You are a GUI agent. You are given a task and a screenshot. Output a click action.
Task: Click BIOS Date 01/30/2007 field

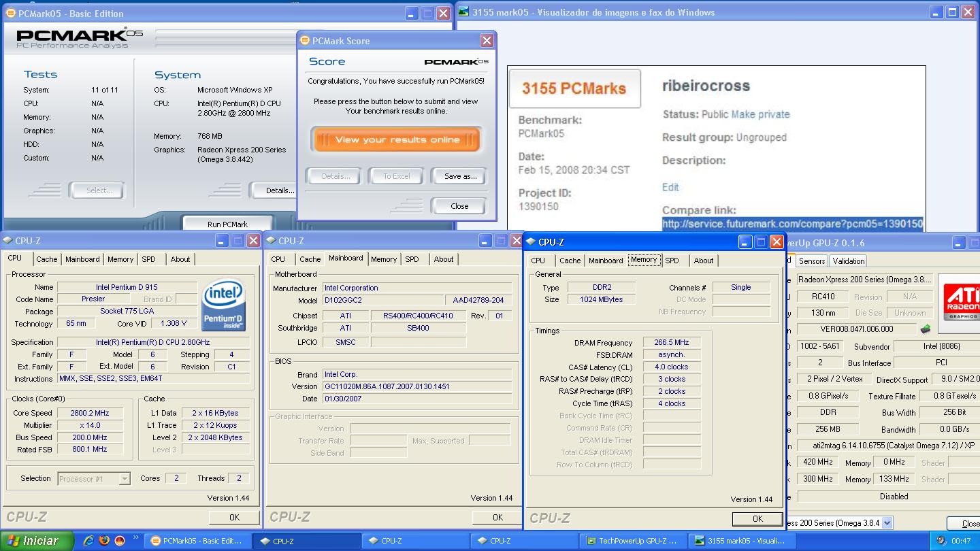click(416, 399)
